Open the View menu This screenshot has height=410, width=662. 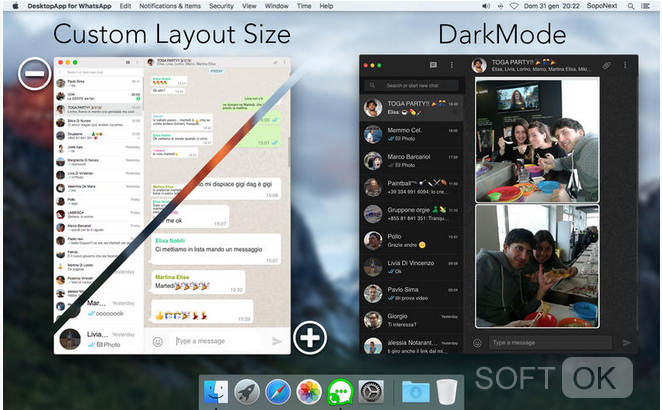(249, 6)
